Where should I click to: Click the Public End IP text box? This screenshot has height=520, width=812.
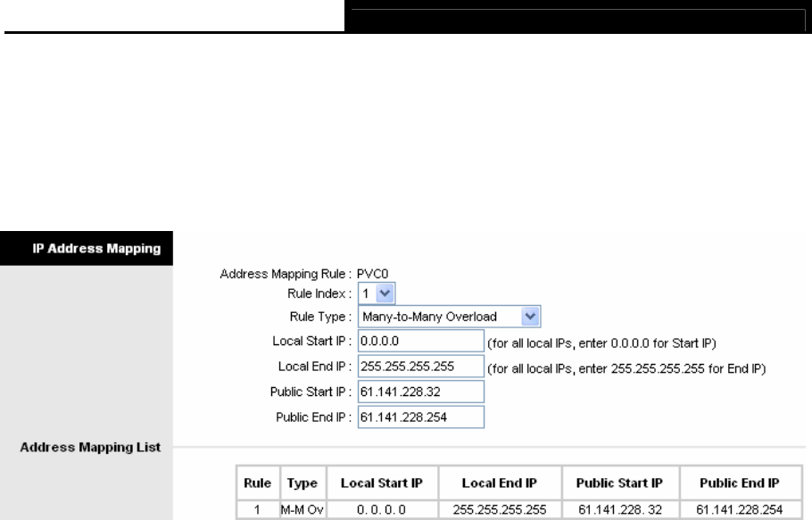[421, 417]
